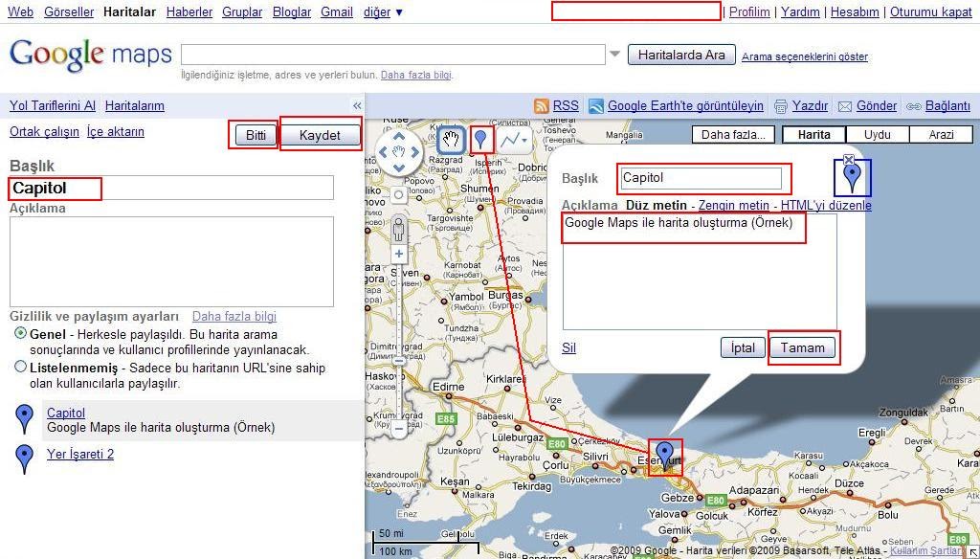980x559 pixels.
Task: Click the chain link icon
Action: pyautogui.click(x=914, y=106)
